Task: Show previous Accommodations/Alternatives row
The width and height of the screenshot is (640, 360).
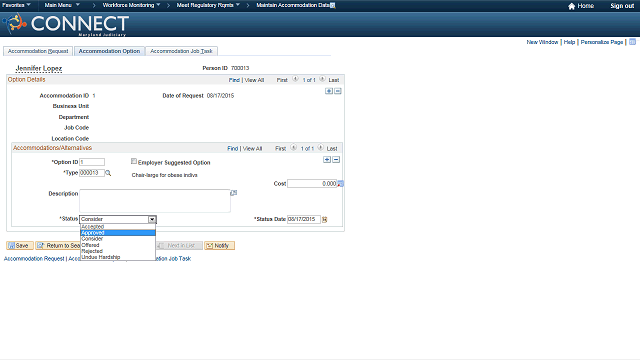Action: [293, 148]
